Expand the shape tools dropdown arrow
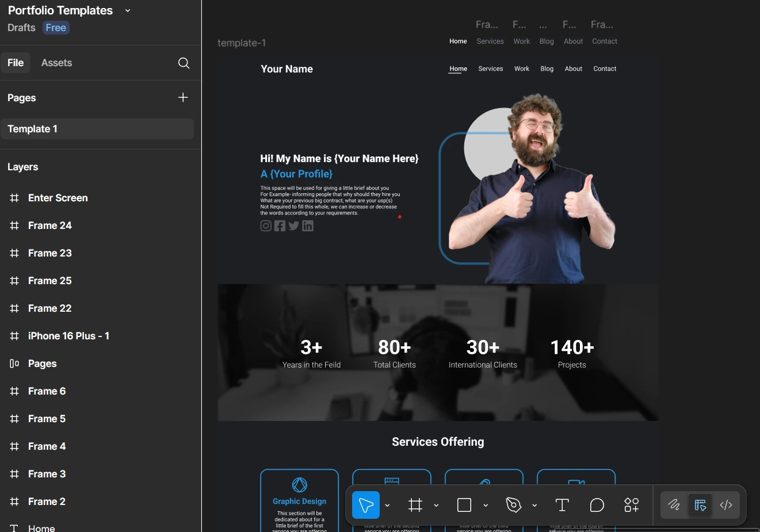Screen dimensions: 760x532 click(x=486, y=506)
